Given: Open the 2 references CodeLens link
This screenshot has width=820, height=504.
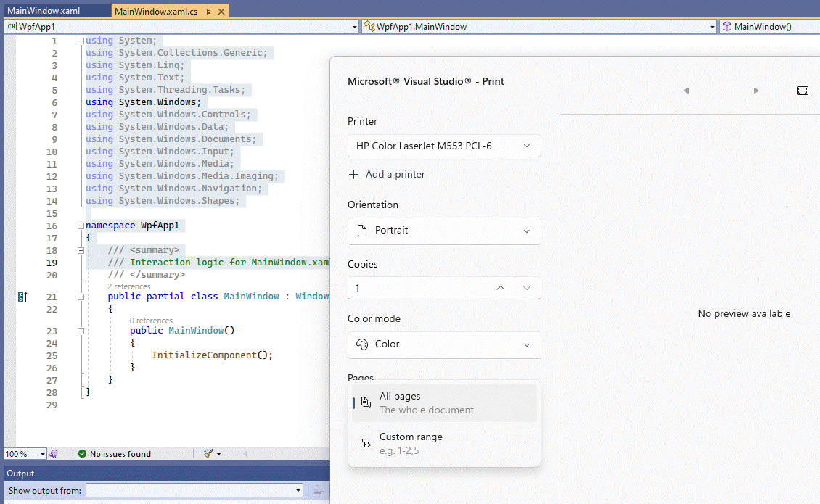Looking at the screenshot, I should tap(128, 286).
